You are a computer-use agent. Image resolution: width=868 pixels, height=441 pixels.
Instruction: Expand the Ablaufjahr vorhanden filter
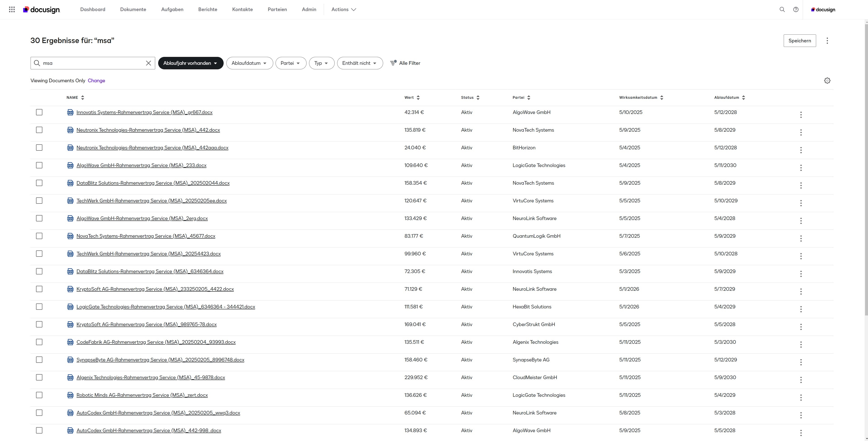(x=191, y=63)
